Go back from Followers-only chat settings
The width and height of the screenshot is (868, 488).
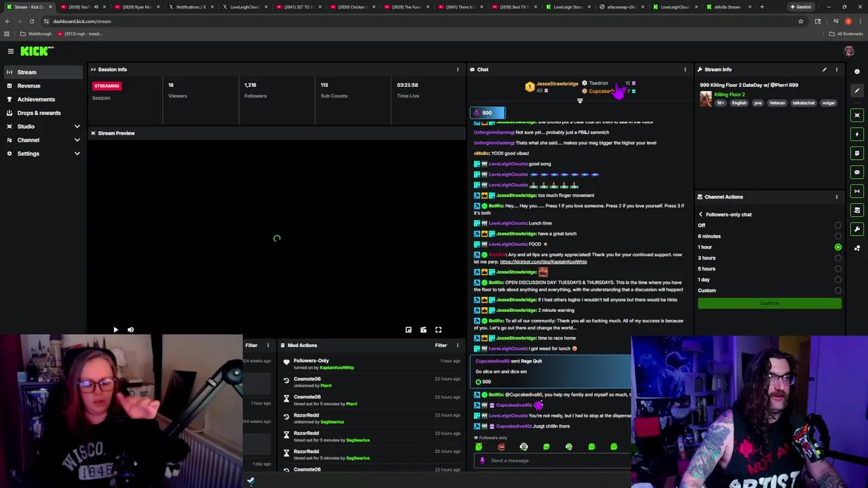click(701, 214)
